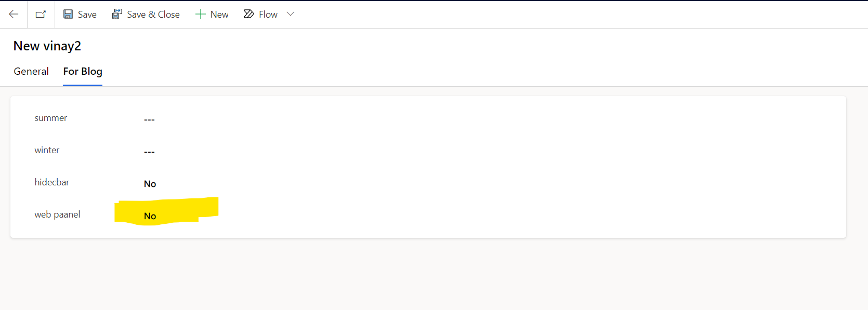Go back using the left arrow icon
Screen dimensions: 868x310
(14, 15)
